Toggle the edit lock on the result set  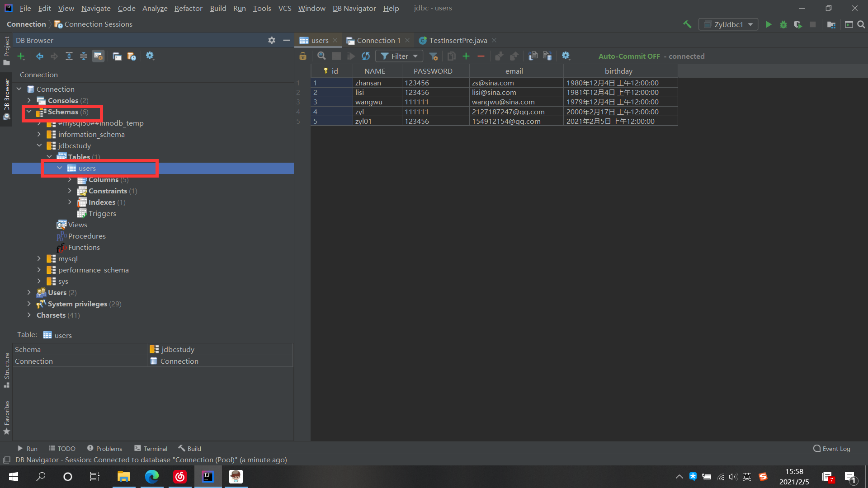303,56
